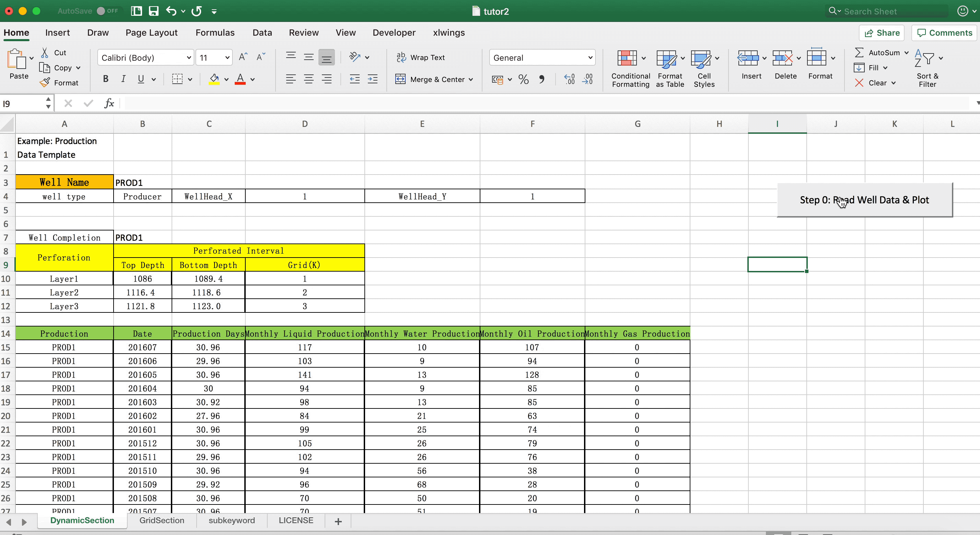
Task: Apply the yellow fill color swatch
Action: 214,79
